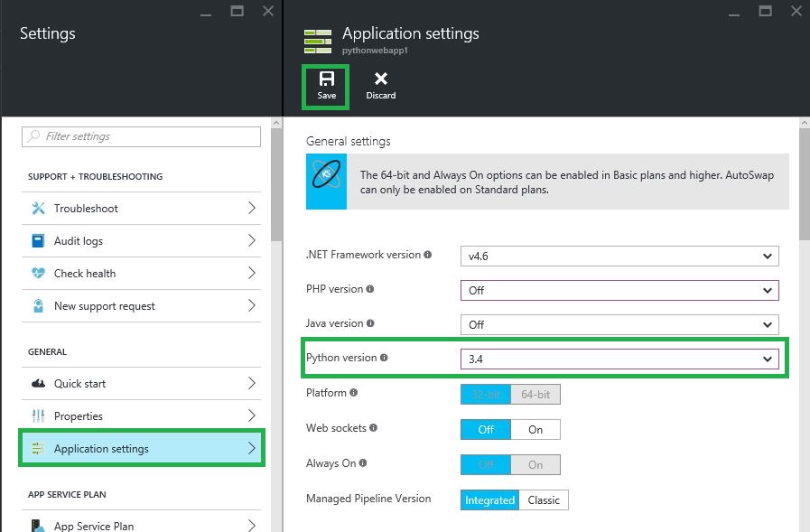Viewport: 810px width, 532px height.
Task: Expand Properties via its chevron
Action: [x=252, y=415]
